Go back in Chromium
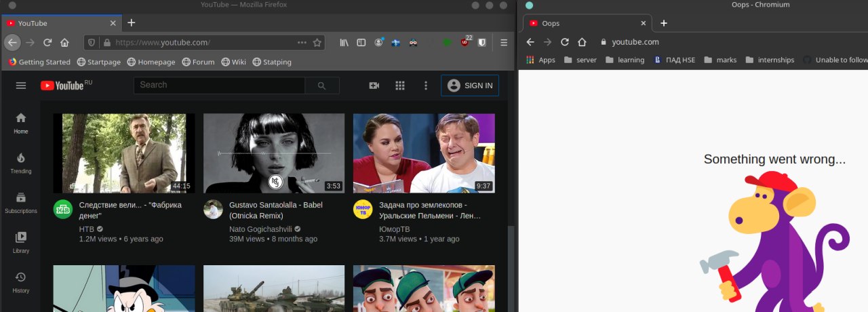868x312 pixels. pyautogui.click(x=530, y=42)
